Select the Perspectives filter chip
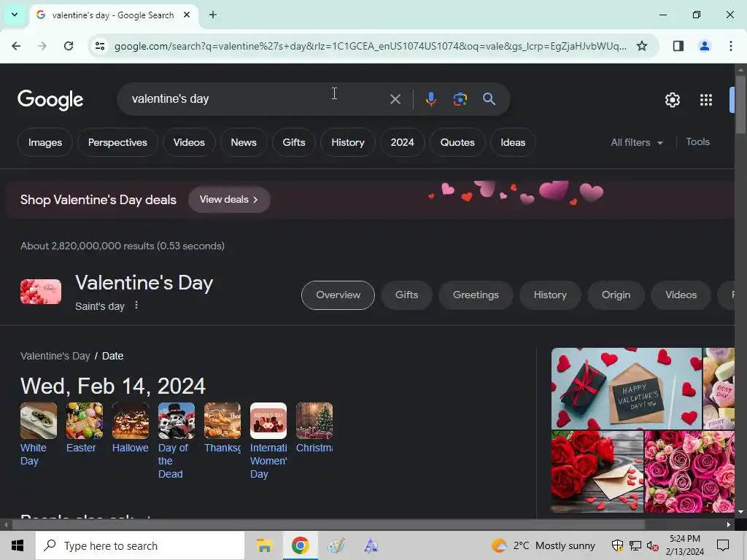 (117, 142)
